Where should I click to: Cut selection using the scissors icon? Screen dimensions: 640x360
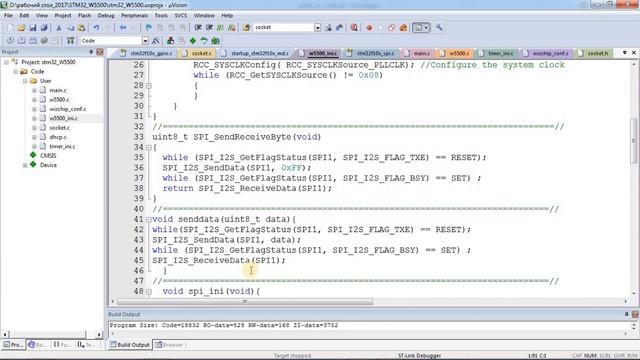(59, 28)
